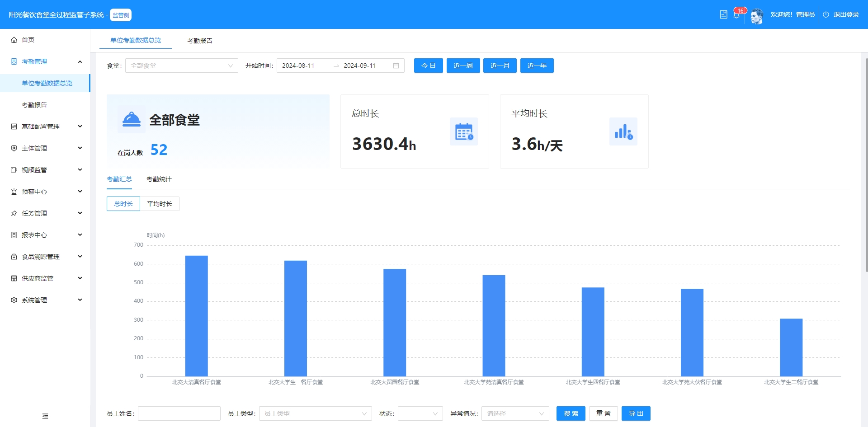Click the 基础配置管理 sidebar icon
The image size is (868, 427).
pos(14,127)
